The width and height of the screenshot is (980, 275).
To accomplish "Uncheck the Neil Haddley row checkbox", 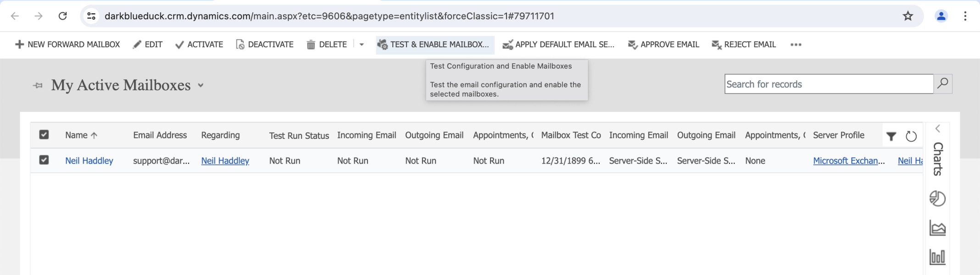I will pos(44,160).
